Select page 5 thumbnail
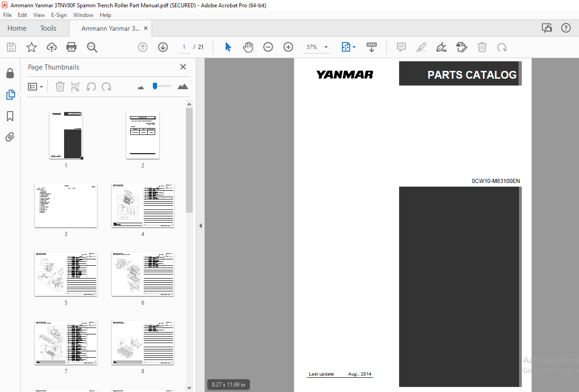579x392 pixels. click(x=66, y=274)
